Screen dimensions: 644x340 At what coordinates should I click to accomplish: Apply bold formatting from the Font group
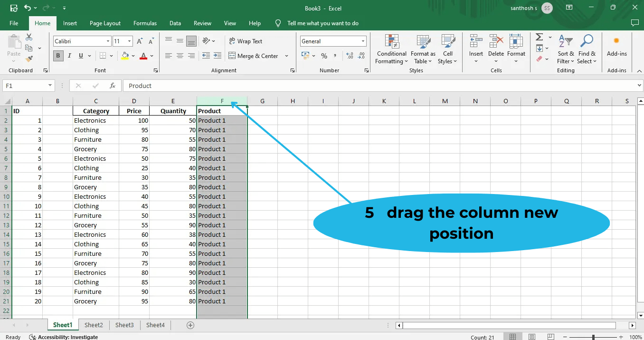[x=57, y=56]
